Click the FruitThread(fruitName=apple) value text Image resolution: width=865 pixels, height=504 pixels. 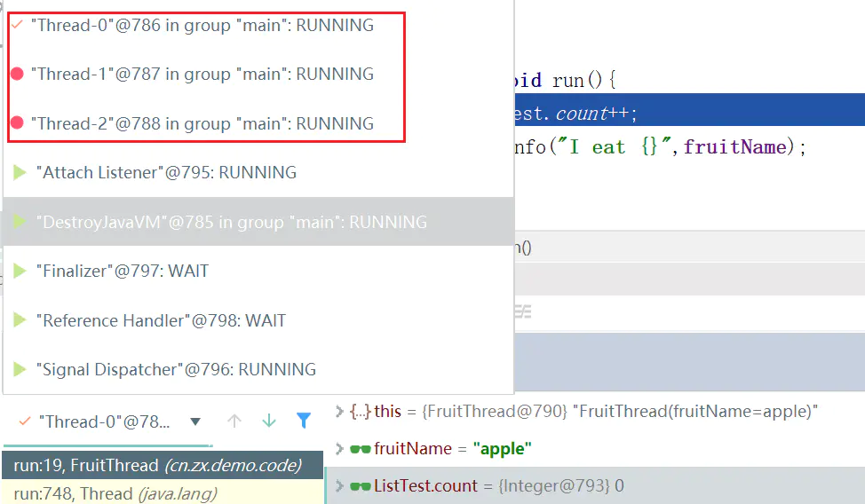coord(695,412)
